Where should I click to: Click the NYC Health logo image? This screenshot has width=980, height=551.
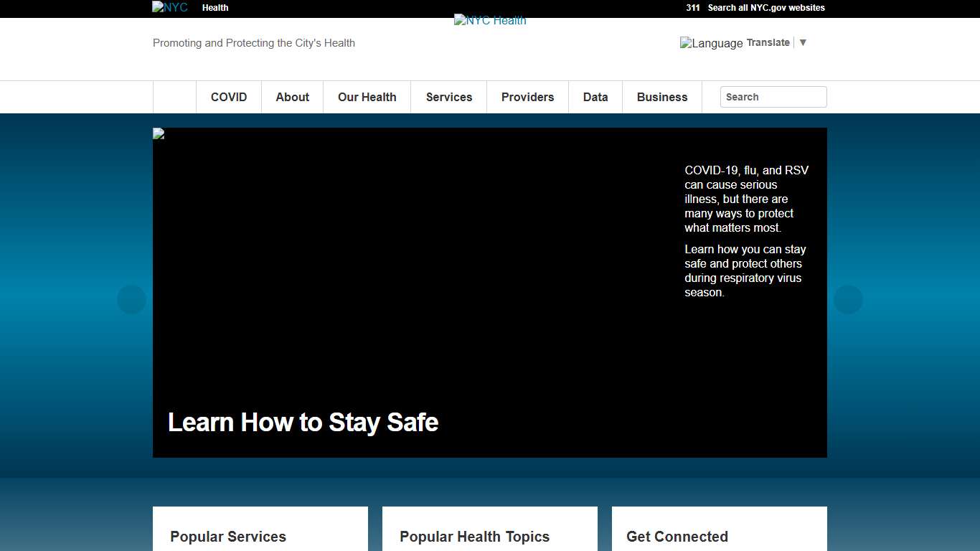pos(490,21)
